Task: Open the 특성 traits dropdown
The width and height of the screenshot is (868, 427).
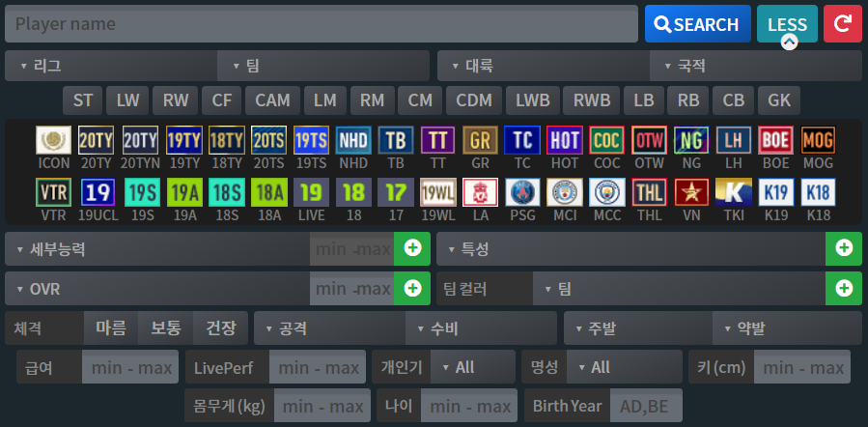Action: (631, 248)
